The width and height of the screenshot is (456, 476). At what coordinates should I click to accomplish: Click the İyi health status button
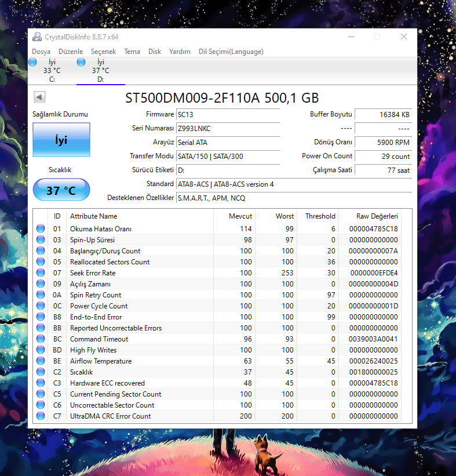coord(61,140)
